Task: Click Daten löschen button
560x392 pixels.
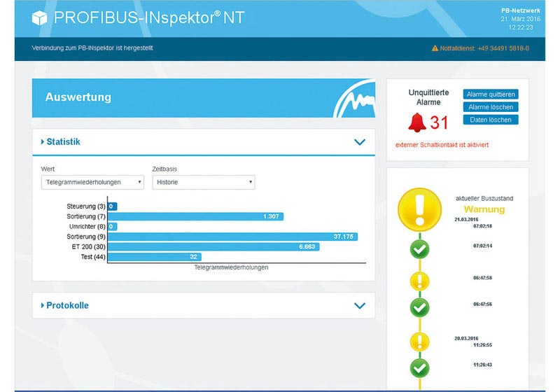Action: coord(491,120)
